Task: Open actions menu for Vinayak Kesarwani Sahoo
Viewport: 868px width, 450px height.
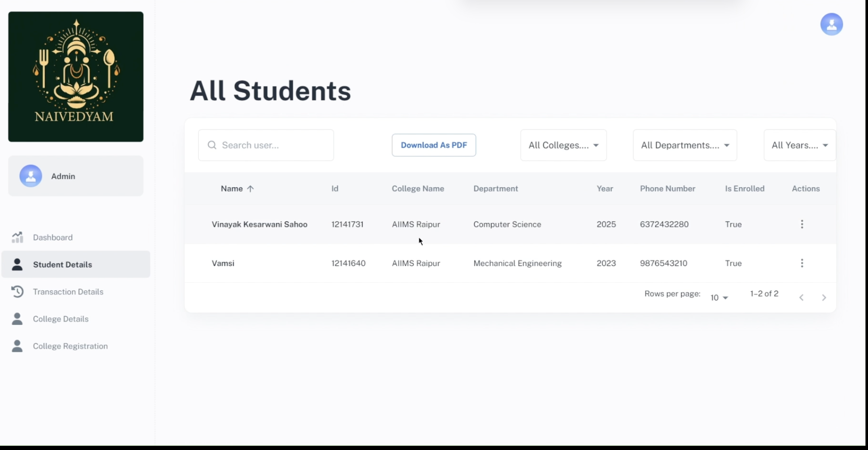Action: (802, 224)
